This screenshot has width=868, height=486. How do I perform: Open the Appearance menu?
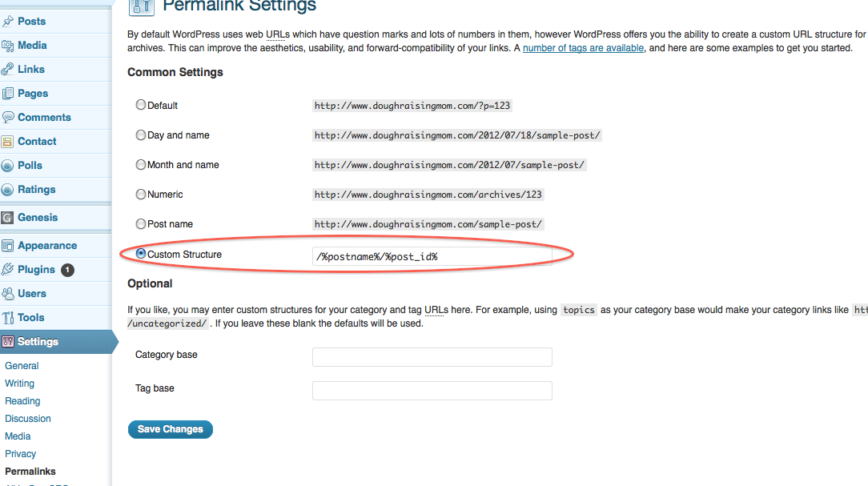click(47, 246)
